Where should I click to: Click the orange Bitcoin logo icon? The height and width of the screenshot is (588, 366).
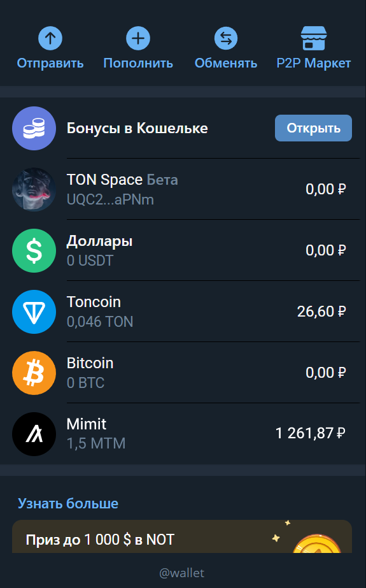[34, 373]
